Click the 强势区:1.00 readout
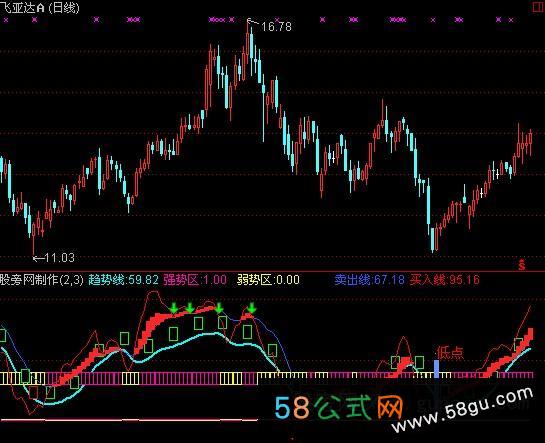Viewport: 545px width, 443px height. [195, 280]
